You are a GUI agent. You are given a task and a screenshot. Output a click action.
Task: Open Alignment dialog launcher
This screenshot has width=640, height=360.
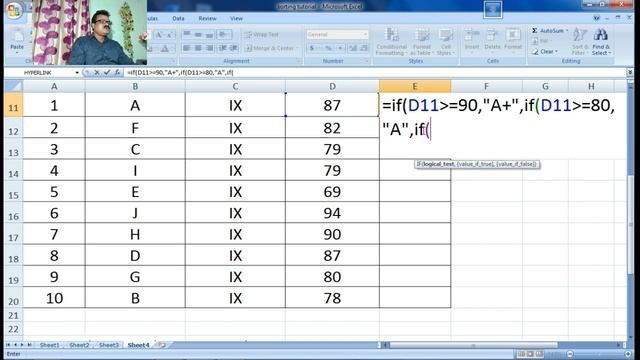pos(298,61)
